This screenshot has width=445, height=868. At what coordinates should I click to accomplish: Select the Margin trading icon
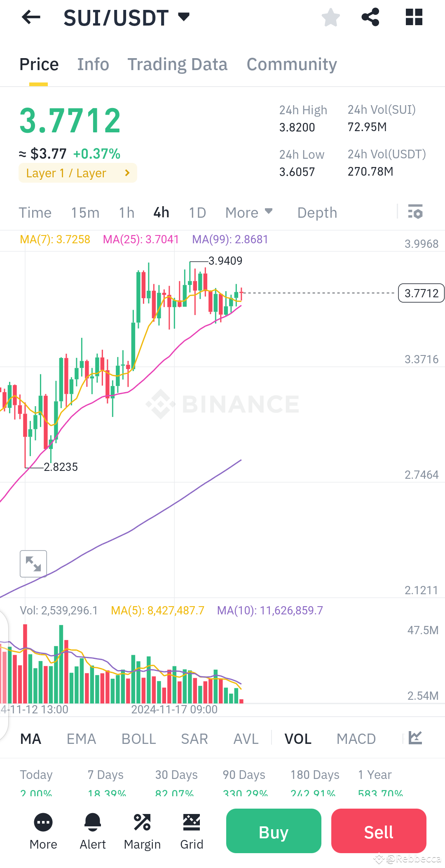point(142,821)
